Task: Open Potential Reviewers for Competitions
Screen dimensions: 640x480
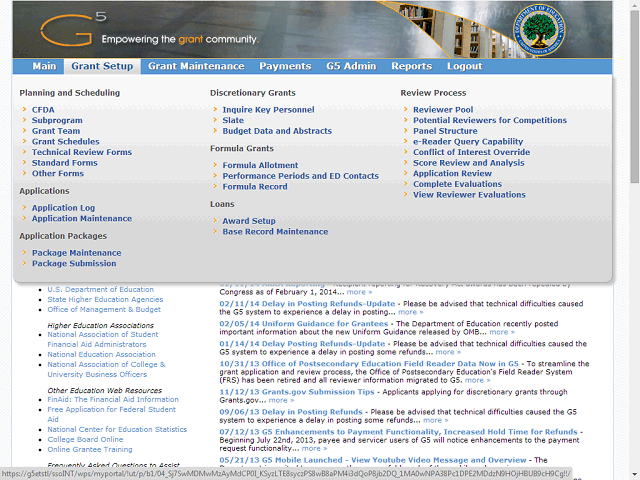Action: point(490,120)
